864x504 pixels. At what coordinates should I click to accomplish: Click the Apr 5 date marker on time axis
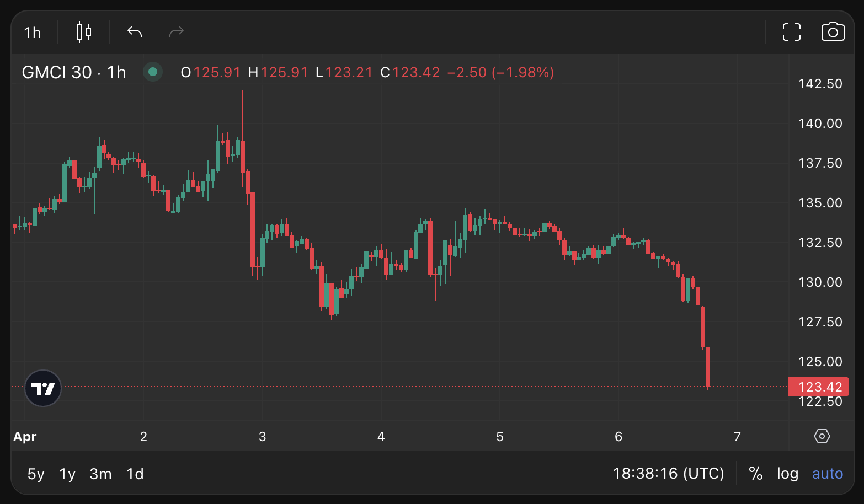[x=500, y=437]
